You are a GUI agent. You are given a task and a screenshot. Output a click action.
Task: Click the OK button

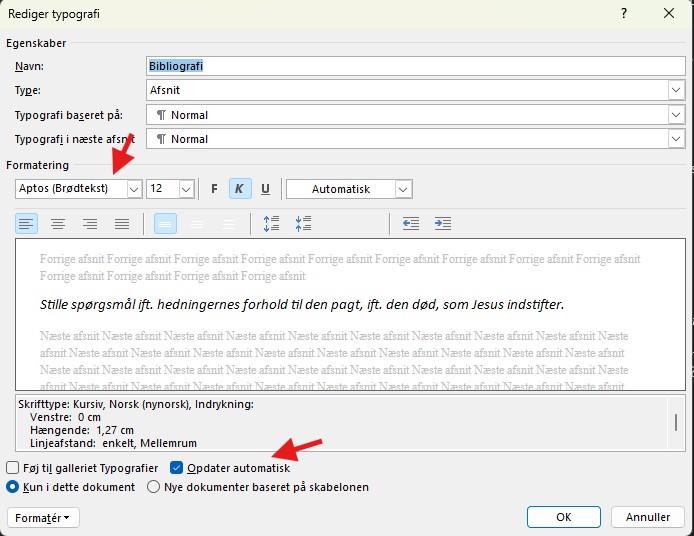click(564, 517)
